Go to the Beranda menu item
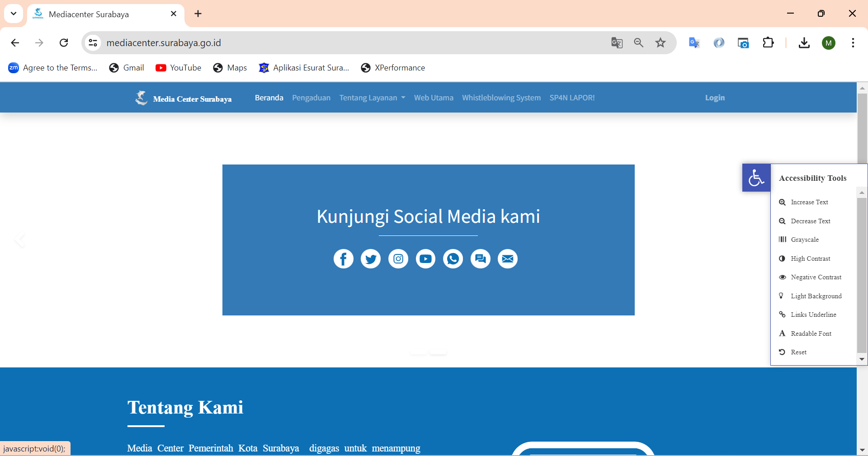This screenshot has width=868, height=456. point(269,98)
